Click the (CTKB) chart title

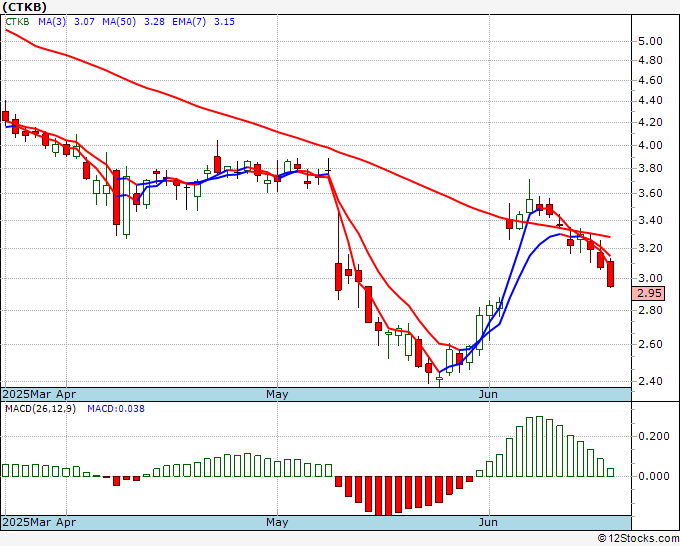[x=25, y=7]
